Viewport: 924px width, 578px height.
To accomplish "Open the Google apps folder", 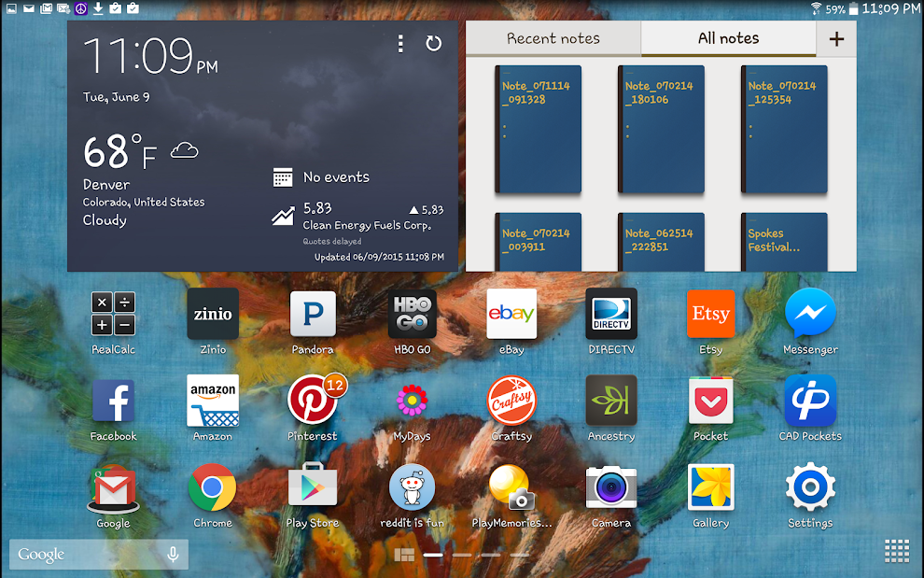I will [x=113, y=487].
